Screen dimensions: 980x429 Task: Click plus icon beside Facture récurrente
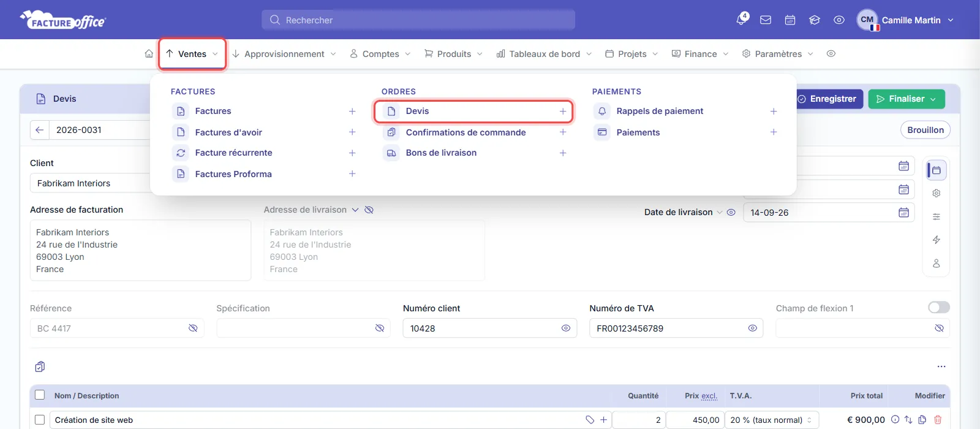tap(352, 153)
